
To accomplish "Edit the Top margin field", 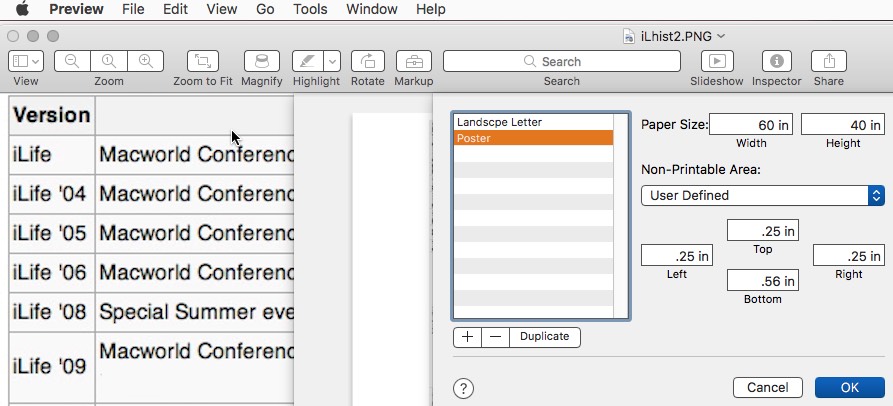I will point(763,231).
